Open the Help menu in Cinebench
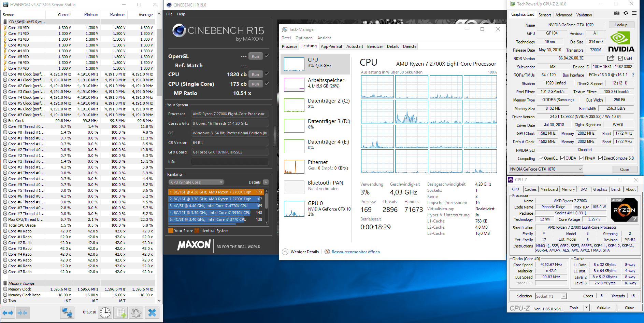 coord(181,14)
